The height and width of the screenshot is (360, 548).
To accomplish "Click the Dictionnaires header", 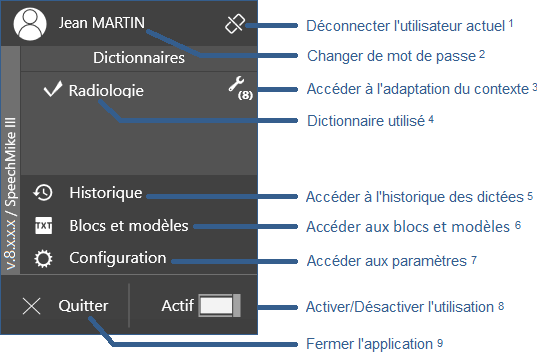I will click(139, 58).
